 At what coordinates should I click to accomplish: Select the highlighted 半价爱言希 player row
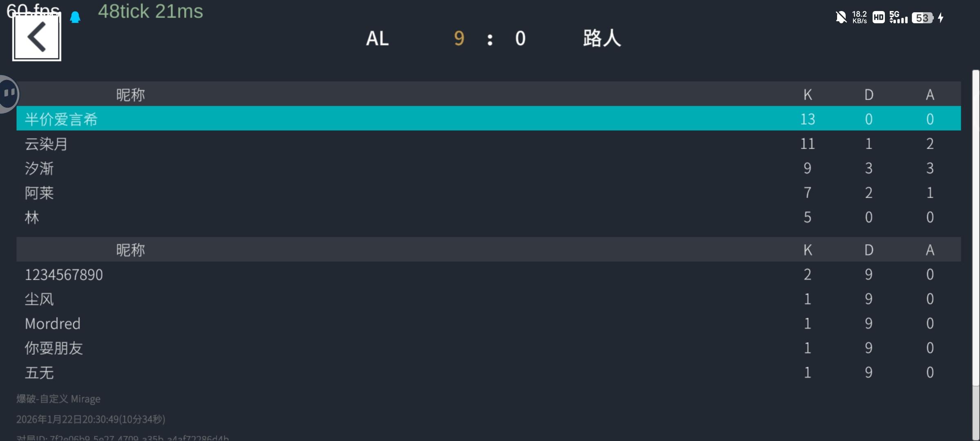tap(488, 119)
